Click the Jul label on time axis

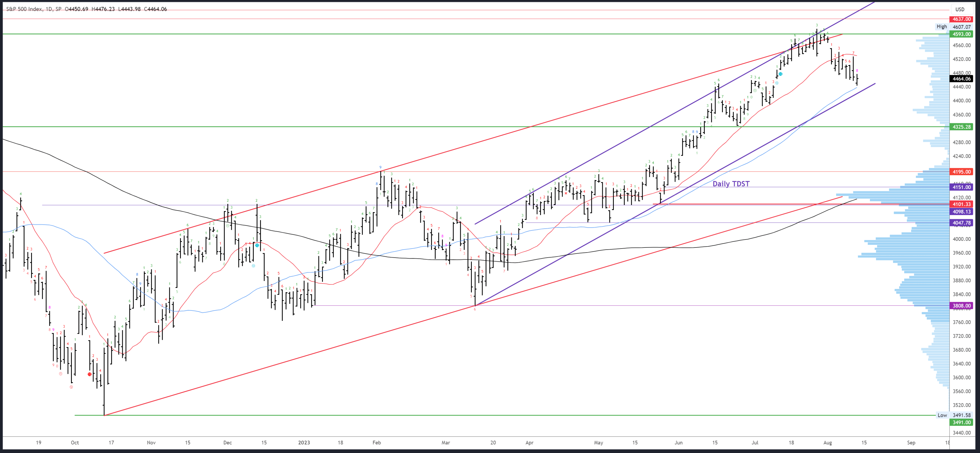(755, 442)
